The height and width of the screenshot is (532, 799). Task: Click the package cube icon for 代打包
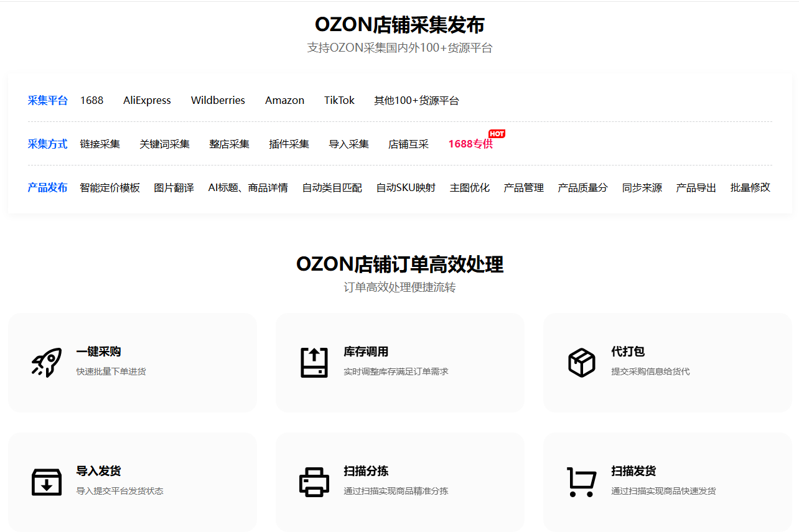[582, 362]
